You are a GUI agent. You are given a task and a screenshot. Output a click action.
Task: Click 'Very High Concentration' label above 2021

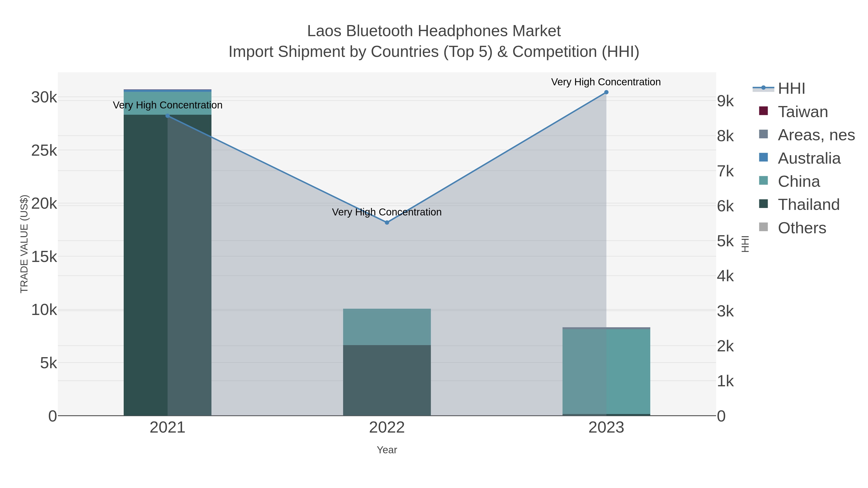168,105
